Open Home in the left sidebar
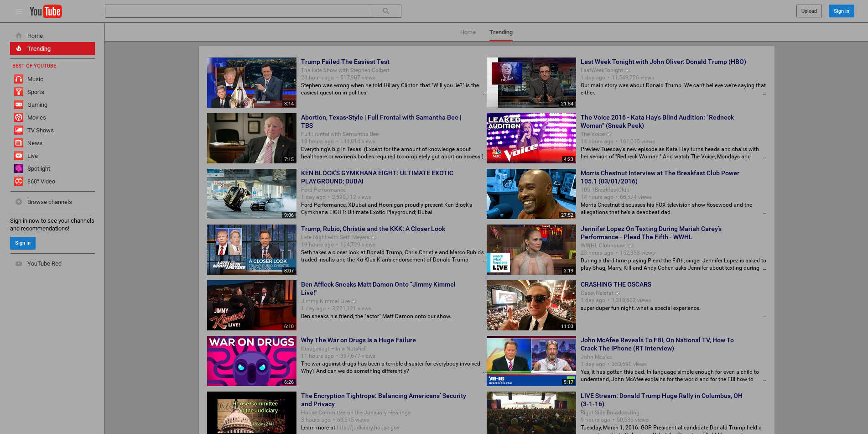The width and height of the screenshot is (868, 434). (x=52, y=36)
